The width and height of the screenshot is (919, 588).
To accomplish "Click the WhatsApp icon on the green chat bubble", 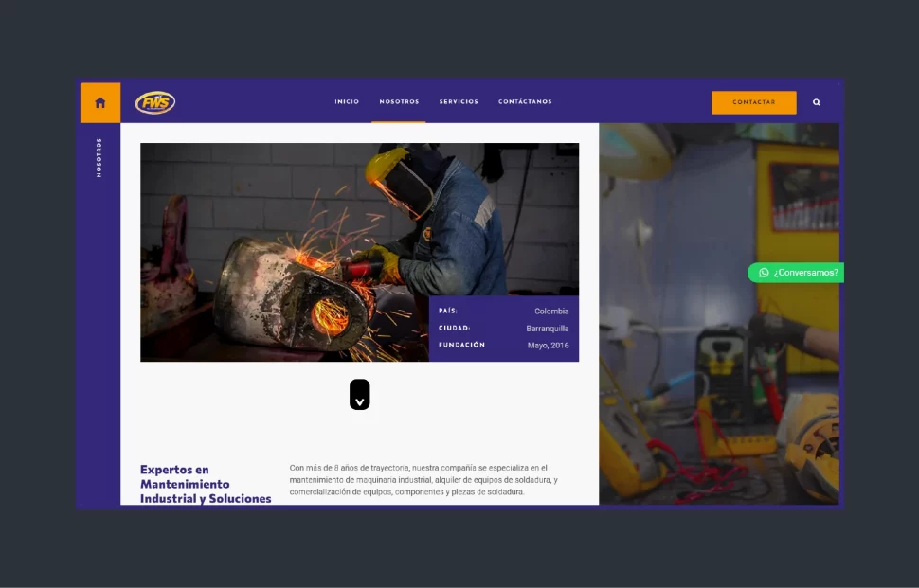I will pyautogui.click(x=764, y=273).
